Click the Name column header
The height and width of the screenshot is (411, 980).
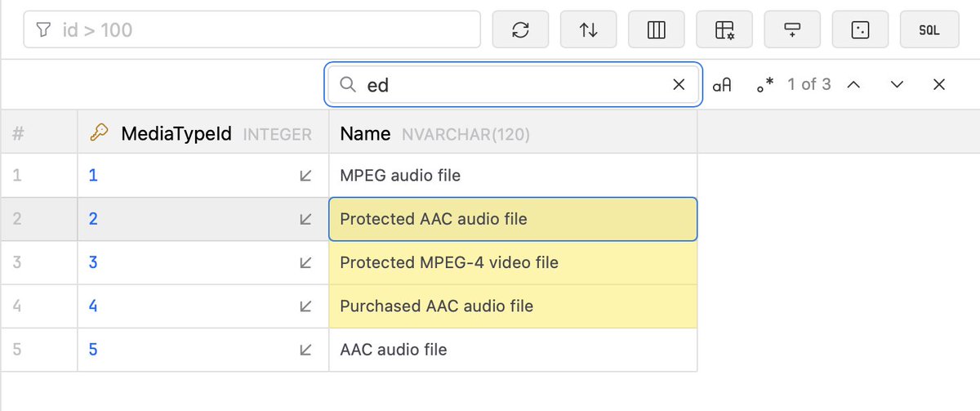point(365,134)
